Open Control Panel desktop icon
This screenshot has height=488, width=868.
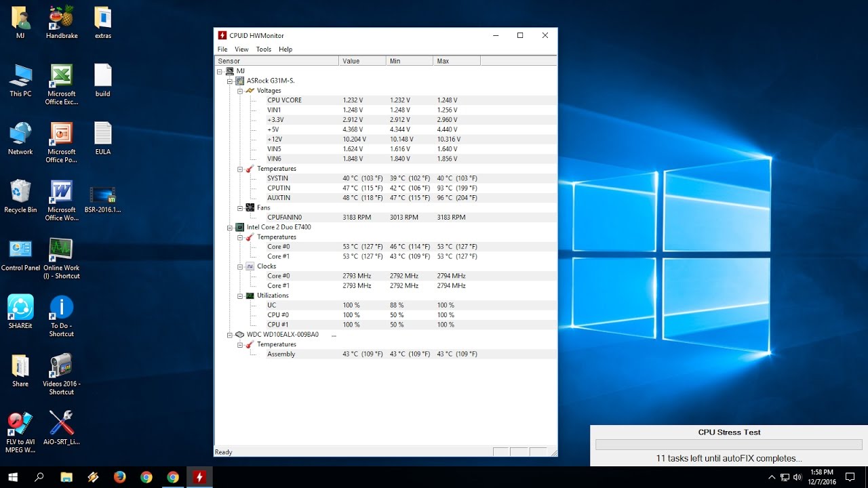pos(20,255)
